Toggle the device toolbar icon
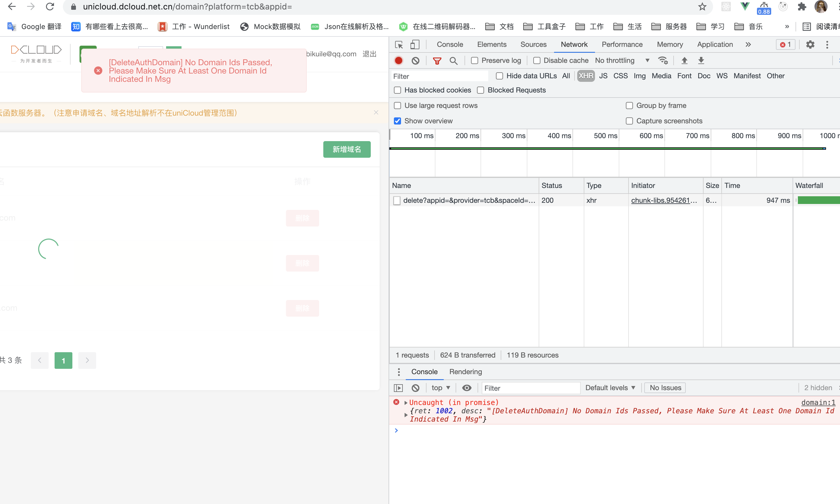The height and width of the screenshot is (504, 840). (x=415, y=44)
